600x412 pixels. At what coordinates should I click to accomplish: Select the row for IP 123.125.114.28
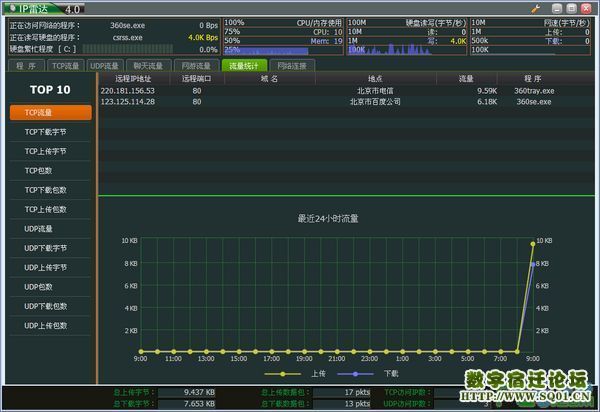tap(346, 102)
